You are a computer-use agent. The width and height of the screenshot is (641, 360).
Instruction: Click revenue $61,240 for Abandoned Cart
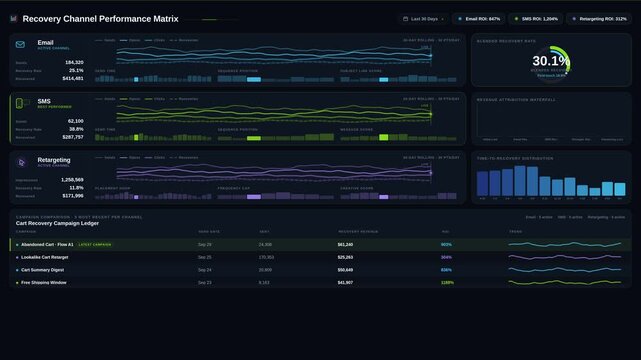pos(345,244)
